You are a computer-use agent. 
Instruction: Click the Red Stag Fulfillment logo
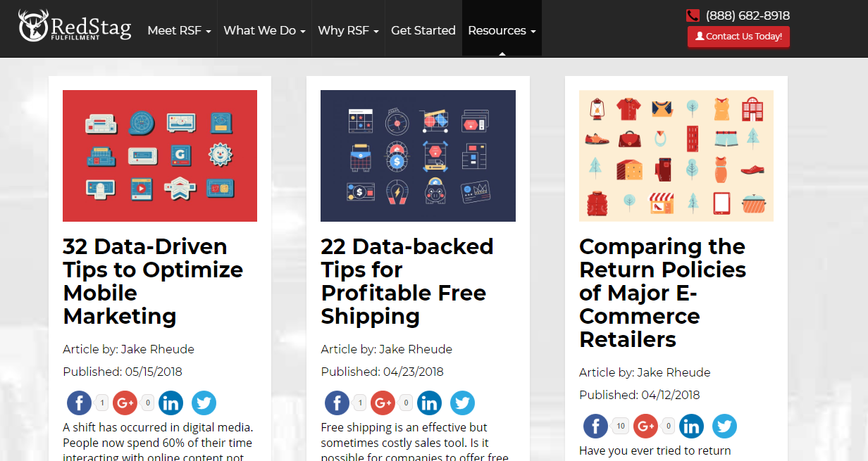click(74, 27)
